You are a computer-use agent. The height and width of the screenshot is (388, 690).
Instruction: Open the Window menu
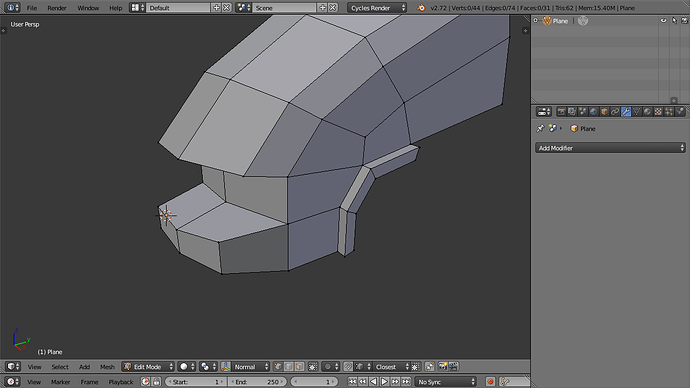point(88,8)
